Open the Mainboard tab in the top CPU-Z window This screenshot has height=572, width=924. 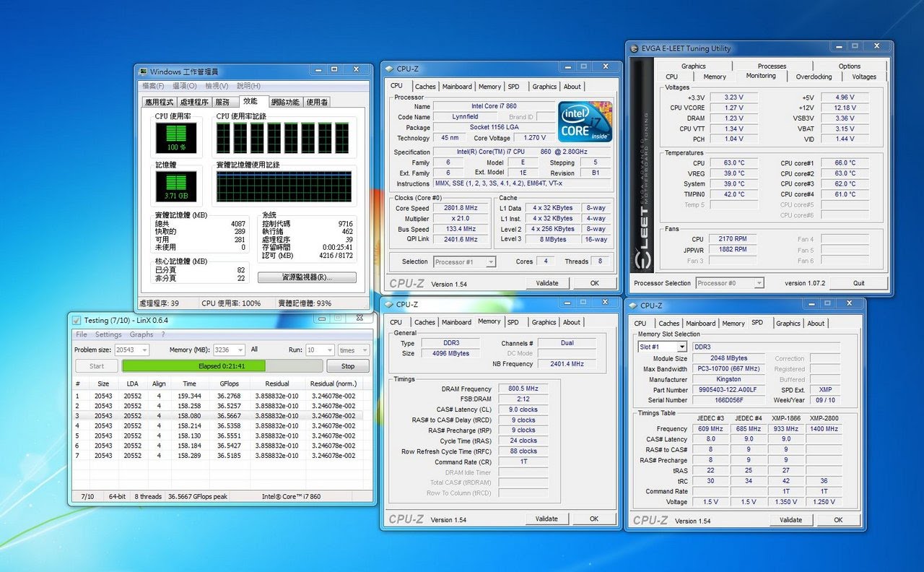pos(457,87)
